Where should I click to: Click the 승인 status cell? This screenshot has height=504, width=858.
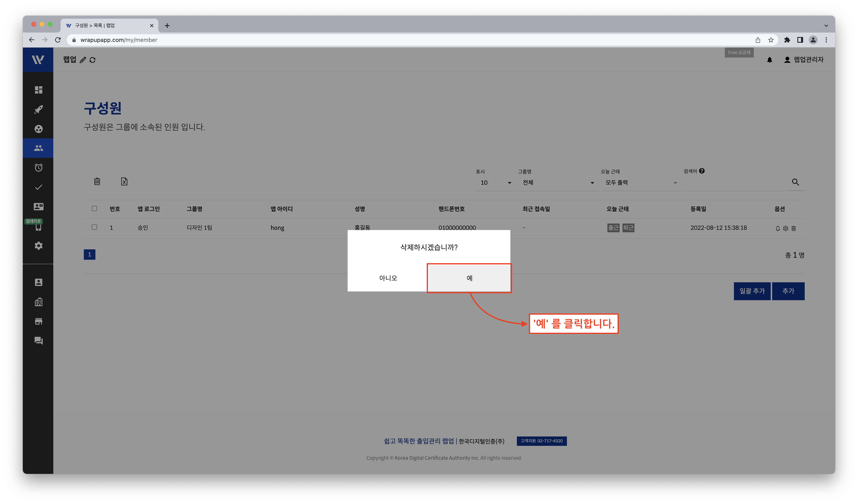[x=143, y=227]
